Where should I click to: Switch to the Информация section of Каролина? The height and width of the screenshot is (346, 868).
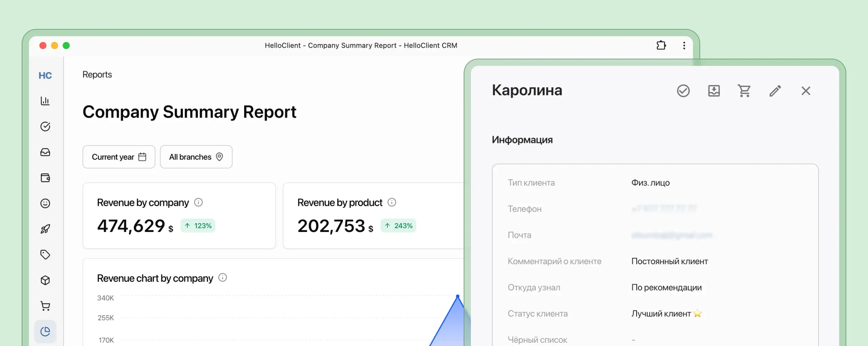point(522,140)
